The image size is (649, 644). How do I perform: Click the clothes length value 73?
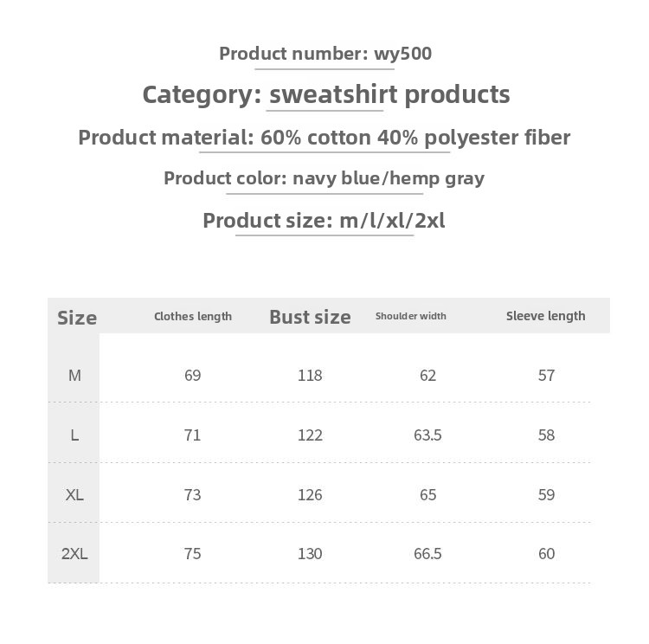pyautogui.click(x=193, y=495)
